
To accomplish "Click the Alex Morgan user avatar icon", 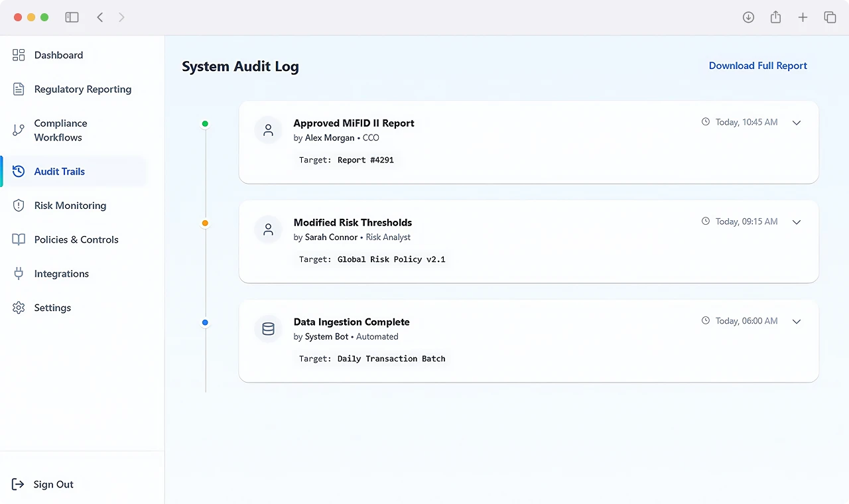I will 268,130.
